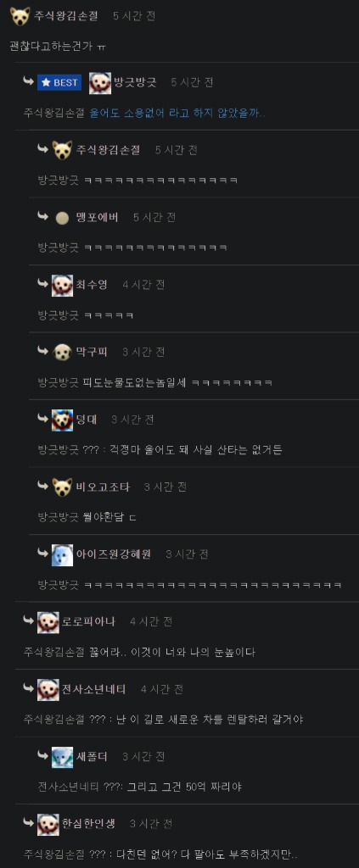Viewport: 359px width, 868px height.
Task: Click 5 시간 전 timestamp of top comment
Action: [x=134, y=16]
